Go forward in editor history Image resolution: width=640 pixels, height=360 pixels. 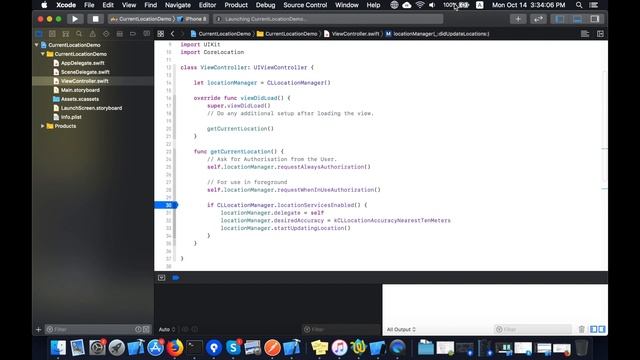coord(182,34)
